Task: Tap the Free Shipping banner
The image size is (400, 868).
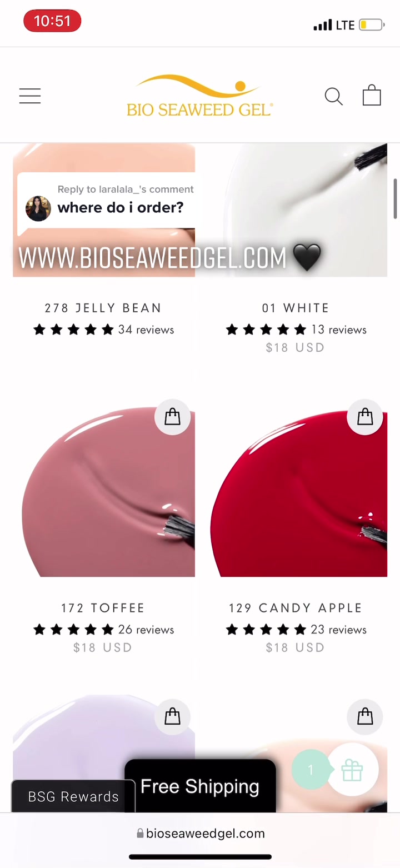Action: (x=200, y=786)
